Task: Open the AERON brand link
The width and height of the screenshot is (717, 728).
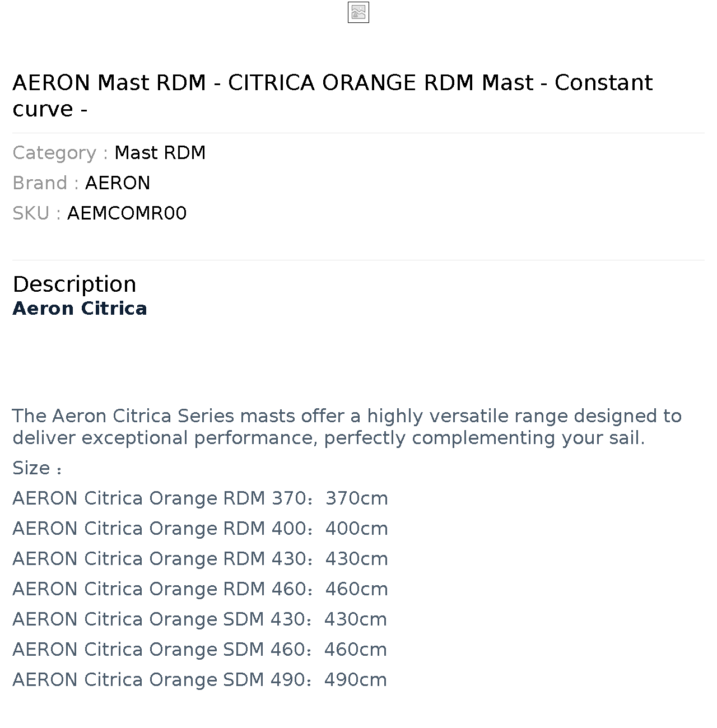Action: (118, 183)
